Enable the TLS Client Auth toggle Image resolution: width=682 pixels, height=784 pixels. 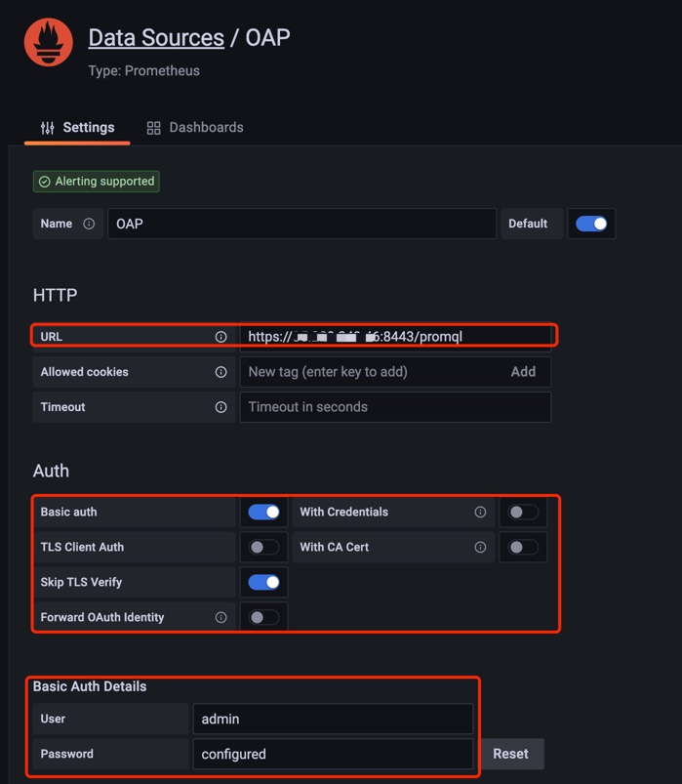263,547
